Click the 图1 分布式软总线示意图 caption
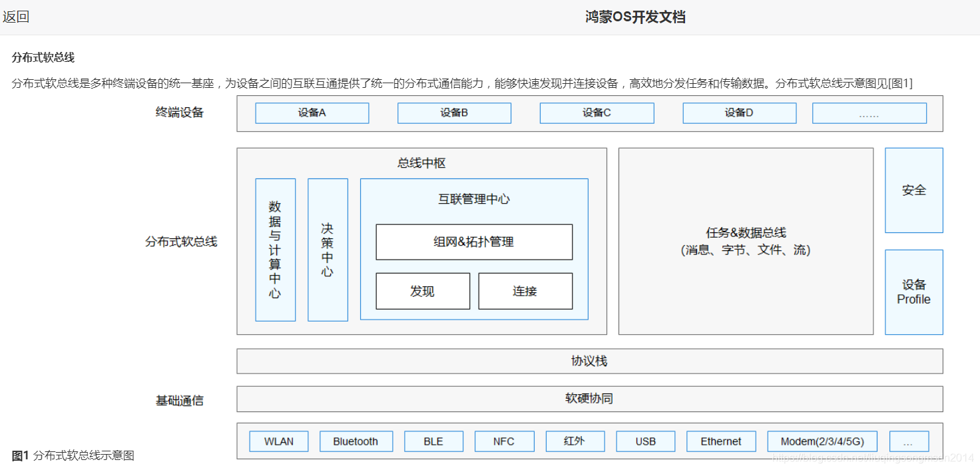Image resolution: width=980 pixels, height=470 pixels. coord(73,456)
